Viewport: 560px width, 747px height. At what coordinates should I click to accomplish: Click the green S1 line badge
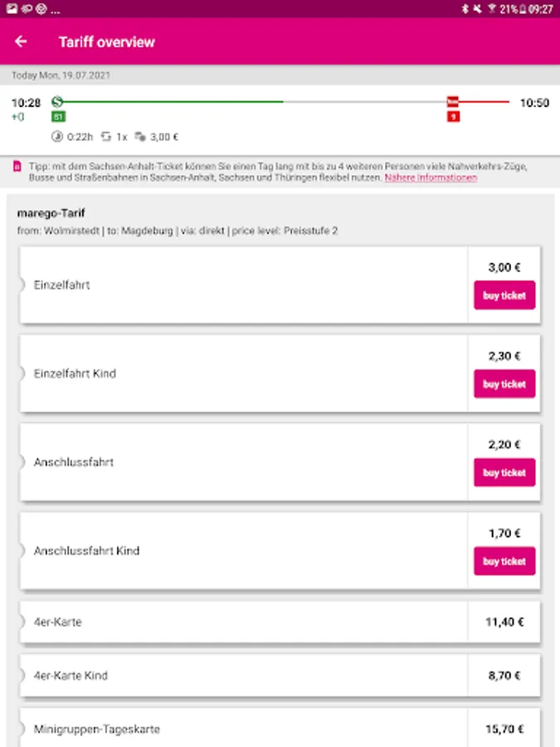coord(58,117)
